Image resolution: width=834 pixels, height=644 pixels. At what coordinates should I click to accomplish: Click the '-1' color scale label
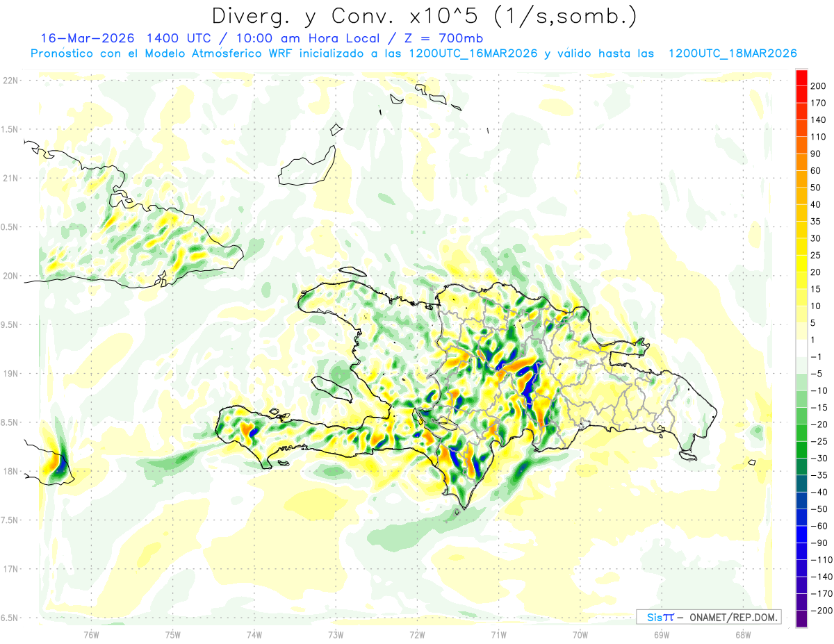[x=816, y=357]
